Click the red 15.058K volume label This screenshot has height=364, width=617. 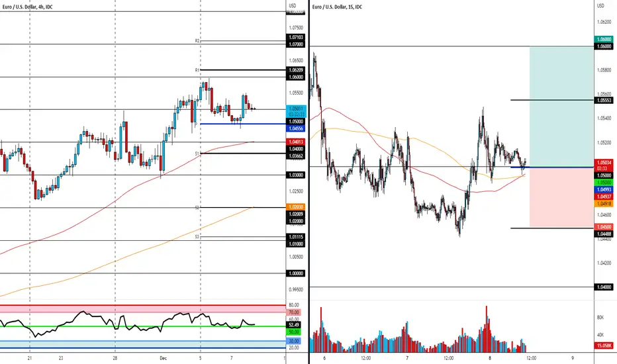(x=604, y=345)
